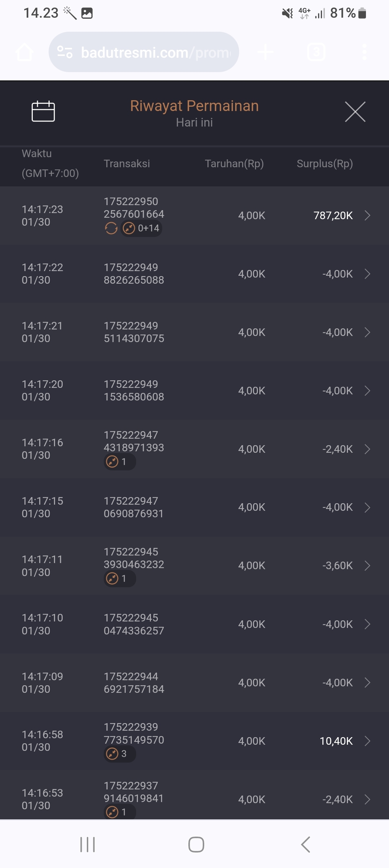The width and height of the screenshot is (389, 868).
Task: Open the Android recent apps button
Action: tap(88, 845)
